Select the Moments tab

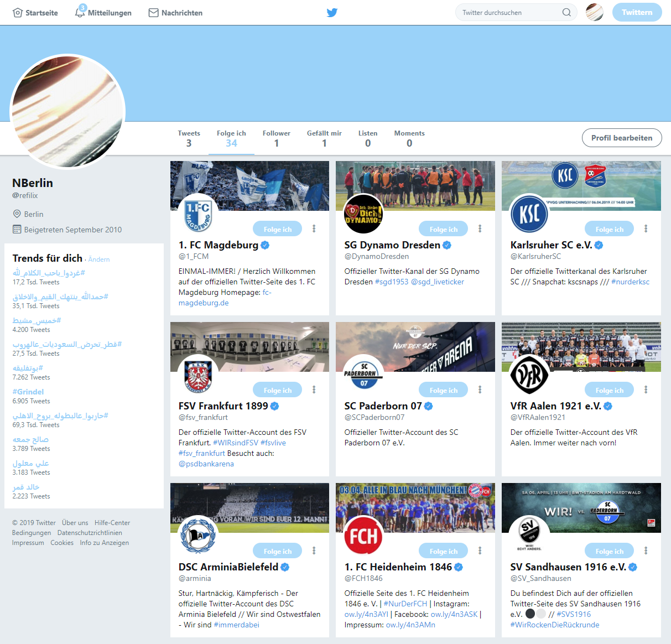[409, 138]
